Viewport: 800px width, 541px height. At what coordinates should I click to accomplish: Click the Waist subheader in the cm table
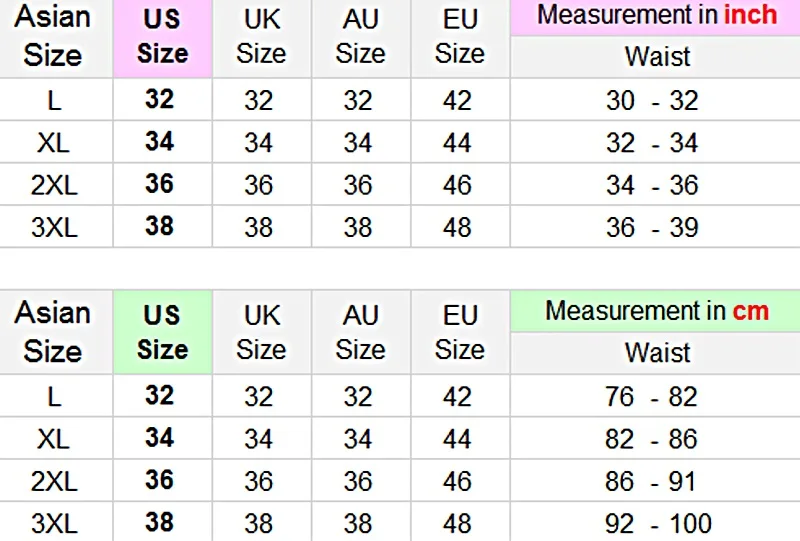(657, 353)
